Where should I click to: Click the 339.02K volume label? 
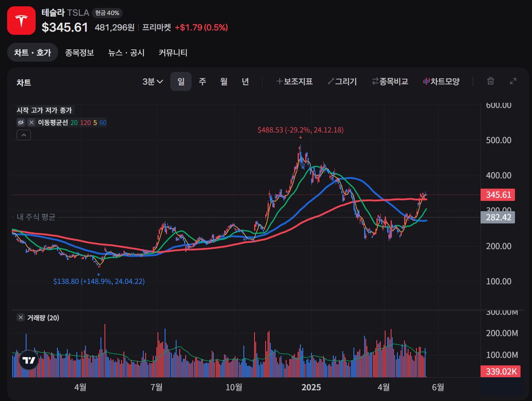[500, 371]
